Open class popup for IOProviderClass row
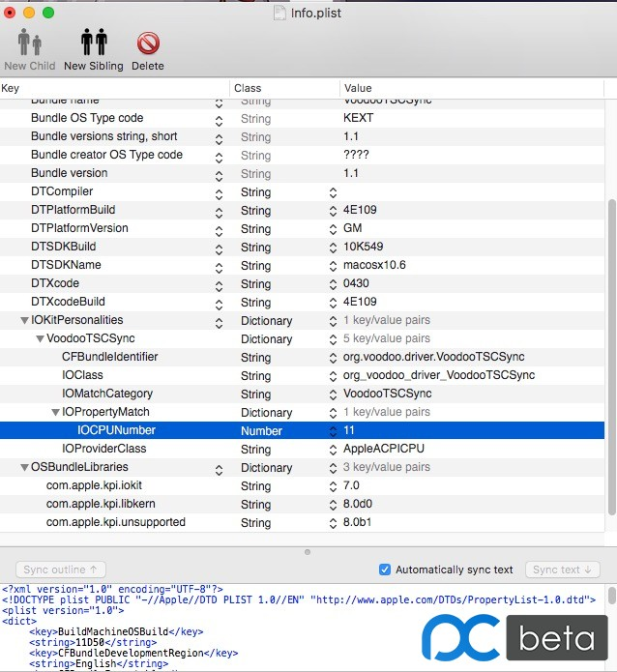This screenshot has width=617, height=672. pos(333,450)
